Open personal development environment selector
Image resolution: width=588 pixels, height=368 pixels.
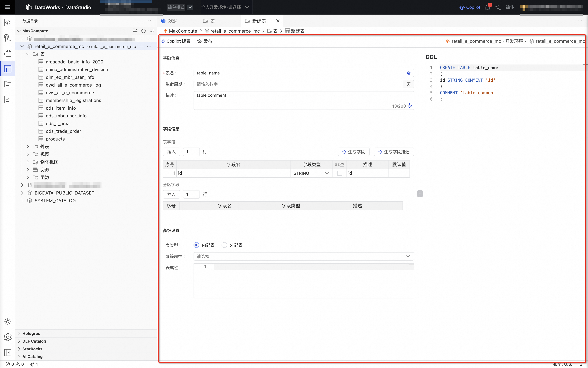(225, 7)
